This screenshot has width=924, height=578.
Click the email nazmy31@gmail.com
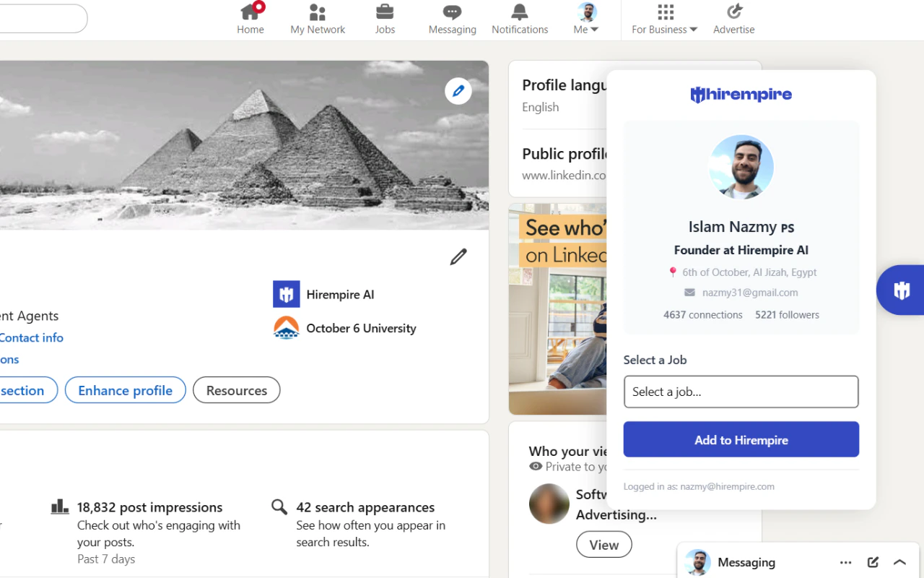(750, 293)
